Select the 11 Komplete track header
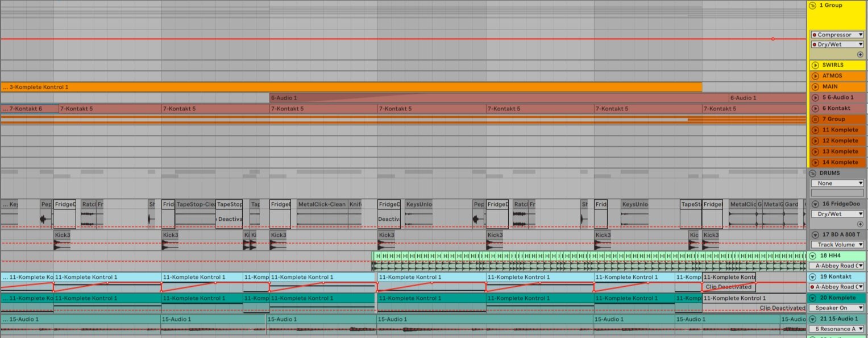This screenshot has height=338, width=868. 837,130
